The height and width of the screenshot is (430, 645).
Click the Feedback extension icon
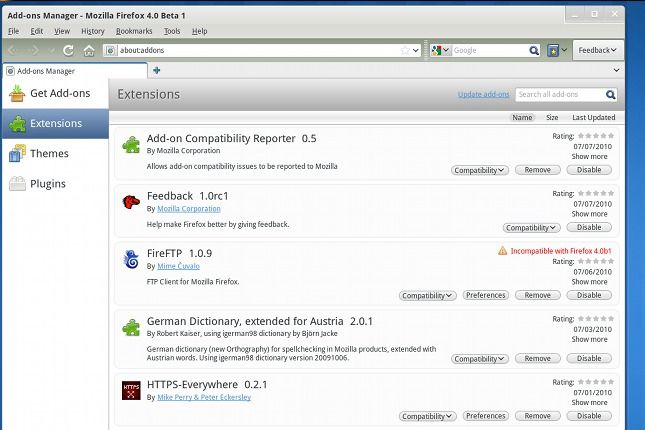[131, 202]
